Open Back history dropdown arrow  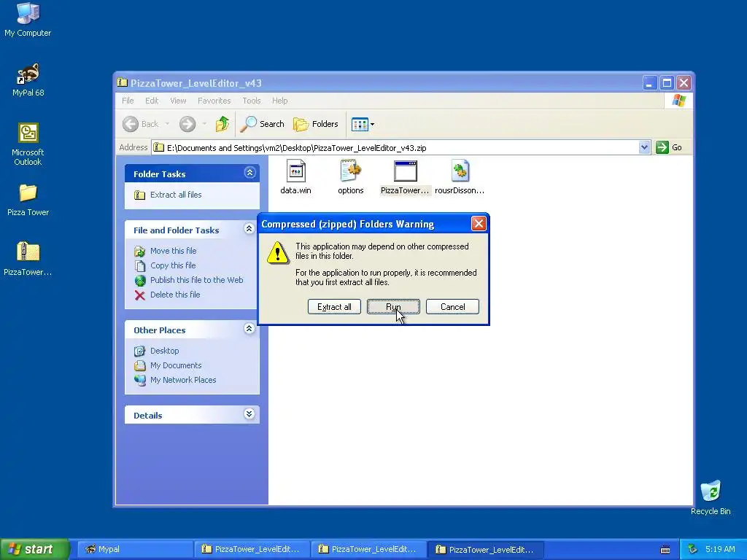167,124
